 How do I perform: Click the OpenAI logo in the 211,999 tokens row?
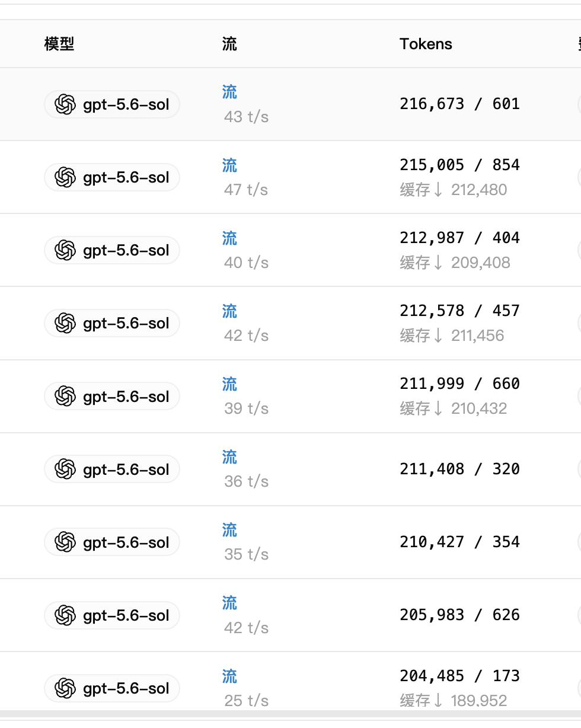65,397
